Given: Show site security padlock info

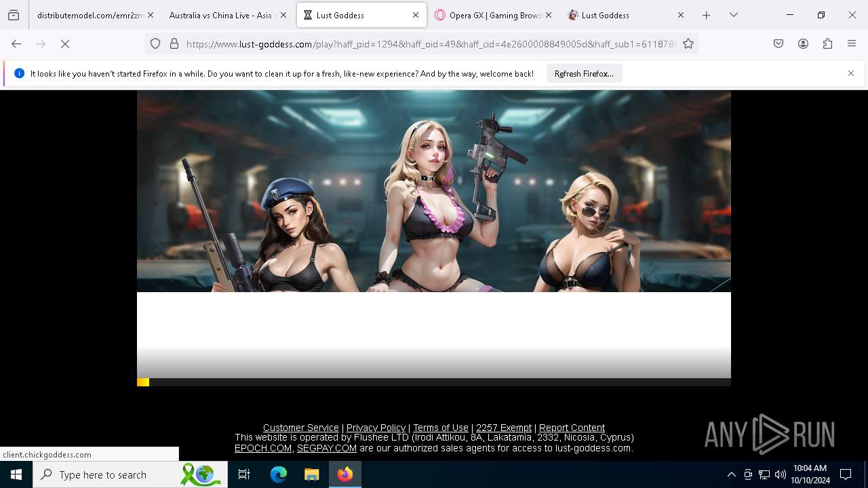Looking at the screenshot, I should pos(174,43).
